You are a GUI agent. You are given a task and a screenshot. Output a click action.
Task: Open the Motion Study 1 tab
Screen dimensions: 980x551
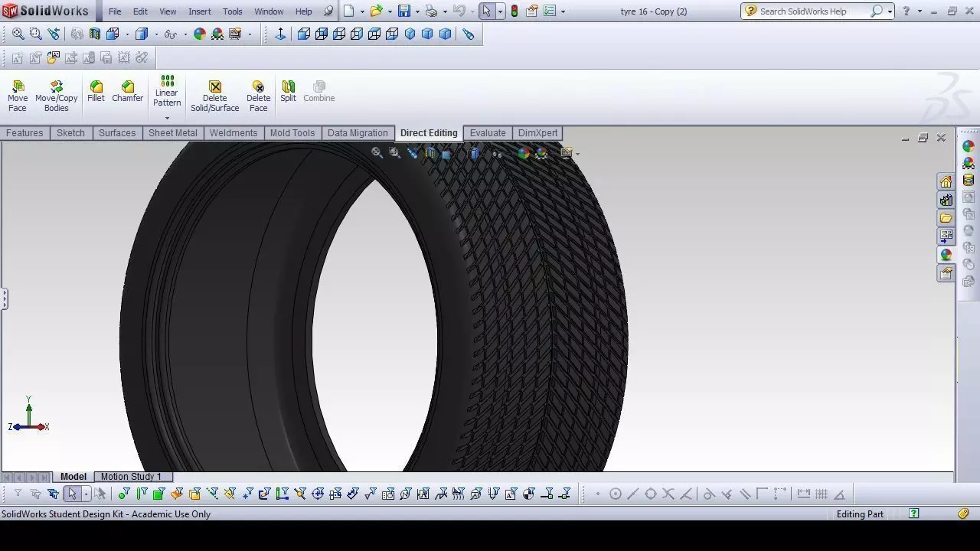pyautogui.click(x=131, y=476)
